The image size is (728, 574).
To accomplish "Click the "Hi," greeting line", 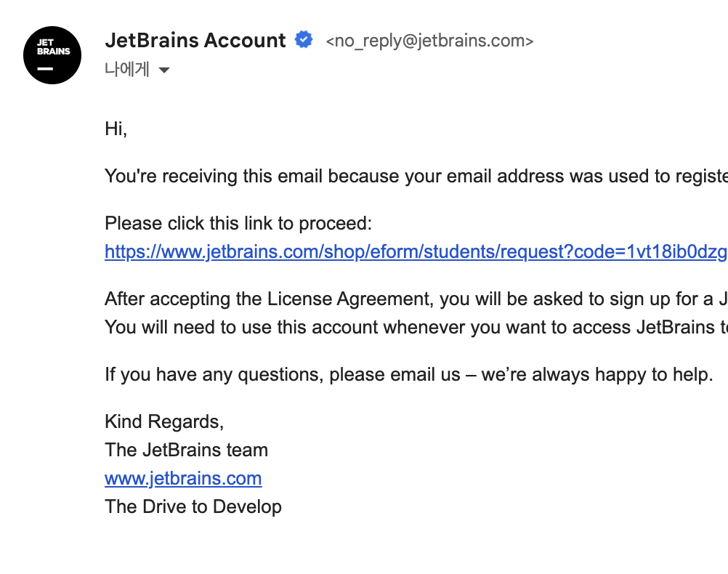I will (x=116, y=129).
